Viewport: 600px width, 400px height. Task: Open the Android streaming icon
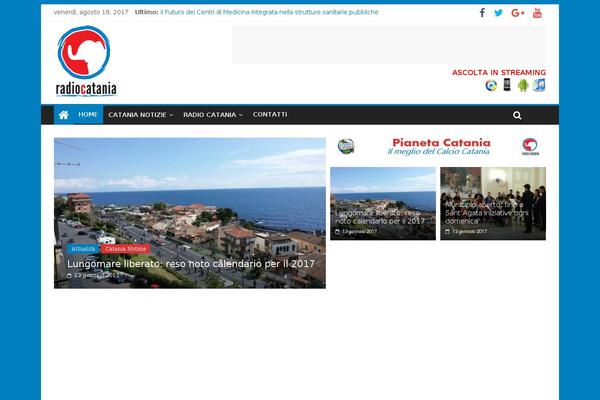point(523,85)
